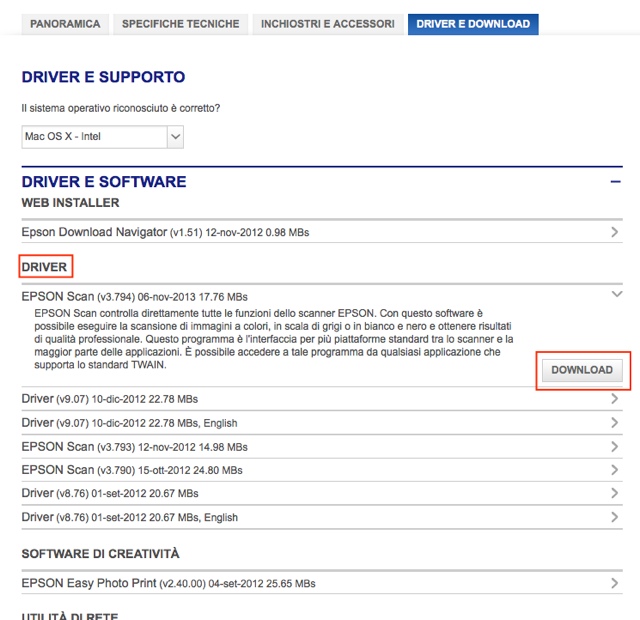Open Inchiostri e Accessori tab
The width and height of the screenshot is (640, 620).
[x=328, y=24]
